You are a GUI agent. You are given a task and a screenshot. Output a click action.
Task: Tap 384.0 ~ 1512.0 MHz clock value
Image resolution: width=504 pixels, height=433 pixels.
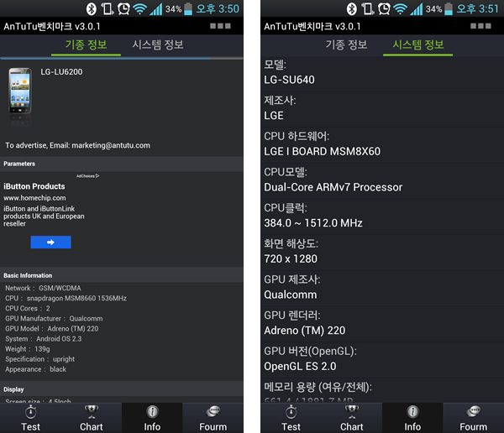pyautogui.click(x=313, y=223)
